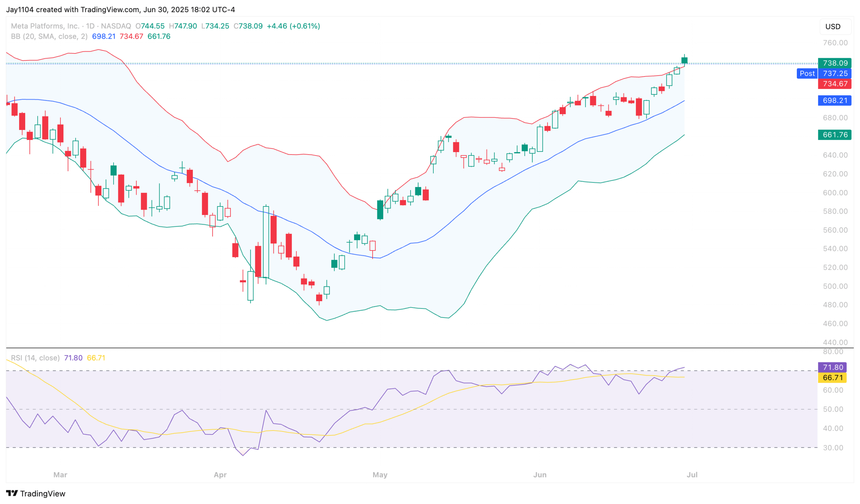Click the Post market label
860x504 pixels.
[807, 73]
